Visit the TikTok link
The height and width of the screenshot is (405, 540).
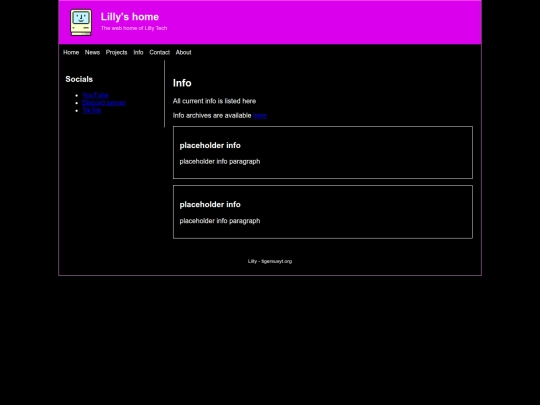coord(92,110)
